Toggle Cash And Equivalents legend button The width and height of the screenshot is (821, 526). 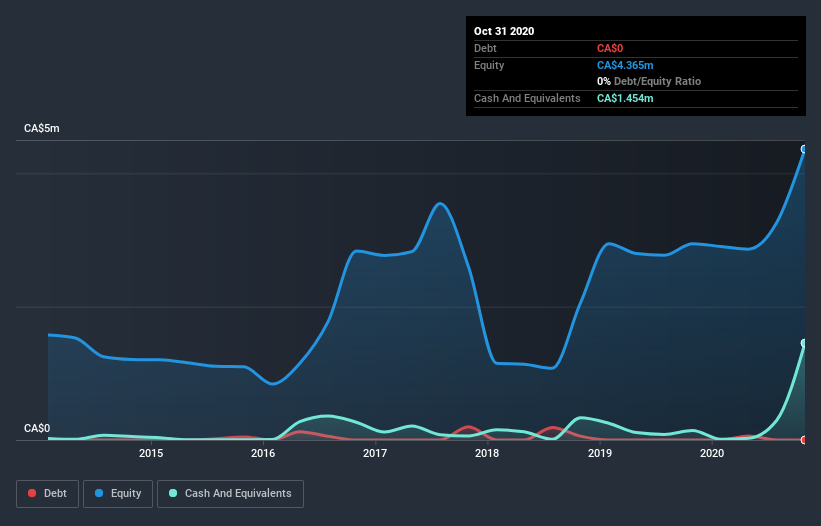pyautogui.click(x=230, y=494)
